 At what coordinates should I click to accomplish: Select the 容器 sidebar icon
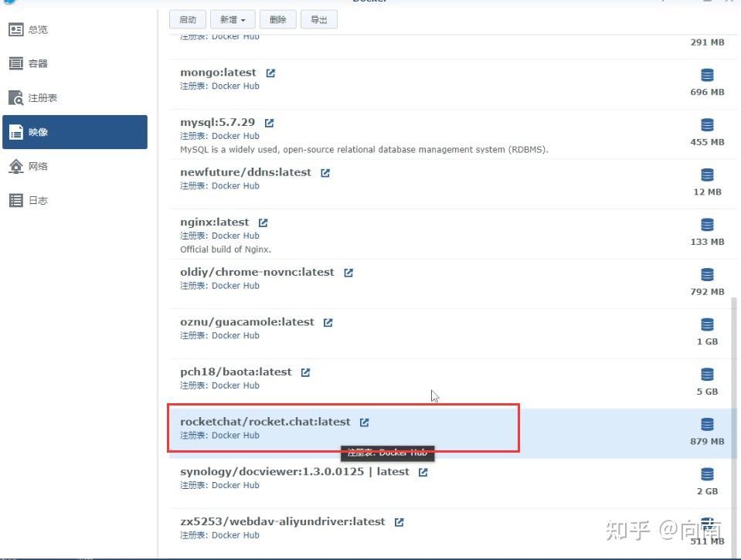point(16,63)
